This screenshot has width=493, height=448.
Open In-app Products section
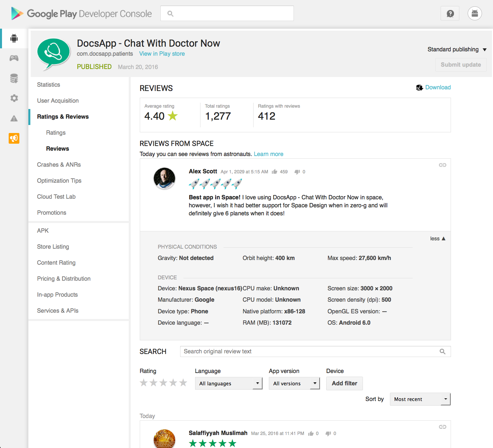click(57, 295)
